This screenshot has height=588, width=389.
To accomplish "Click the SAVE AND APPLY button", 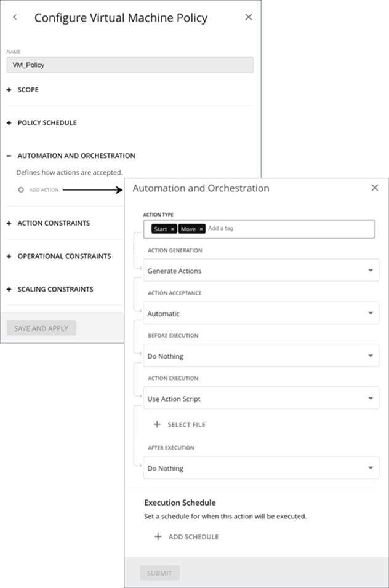I will (41, 328).
